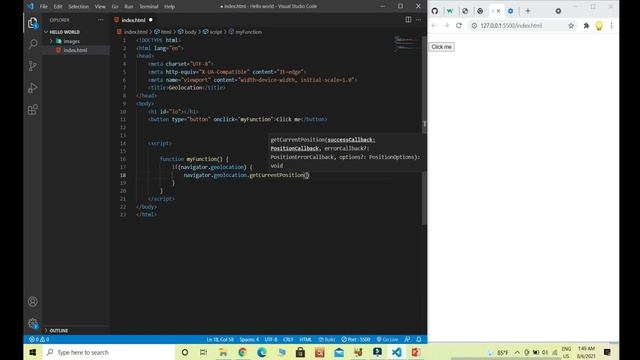Open Chrome three-dot menu
The image size is (640, 360).
click(611, 26)
